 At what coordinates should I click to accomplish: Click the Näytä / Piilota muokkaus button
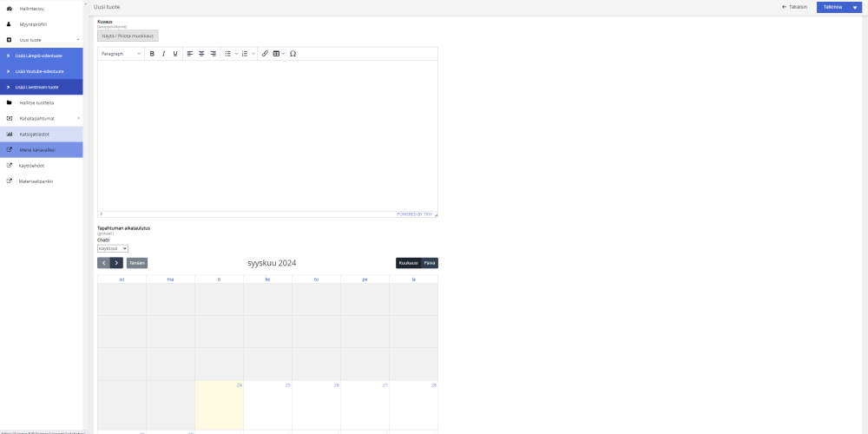pyautogui.click(x=128, y=36)
